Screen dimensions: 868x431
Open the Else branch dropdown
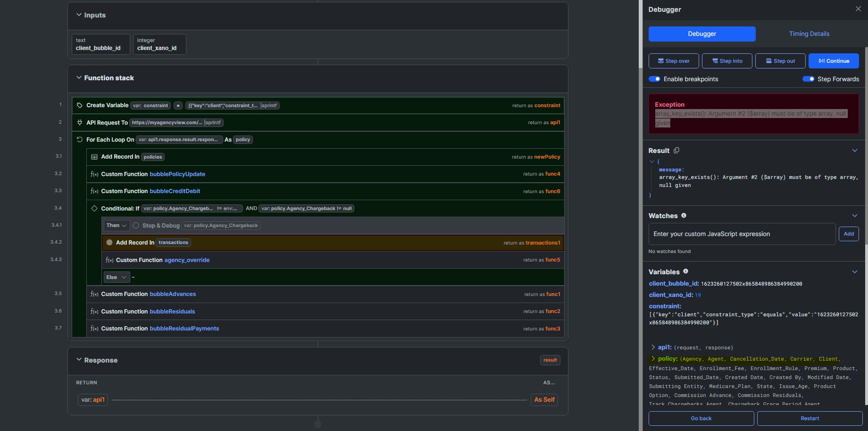pos(116,277)
